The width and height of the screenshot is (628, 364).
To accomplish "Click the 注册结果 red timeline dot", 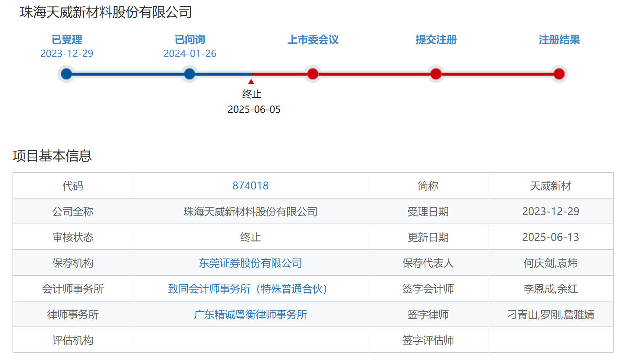I will pos(559,74).
